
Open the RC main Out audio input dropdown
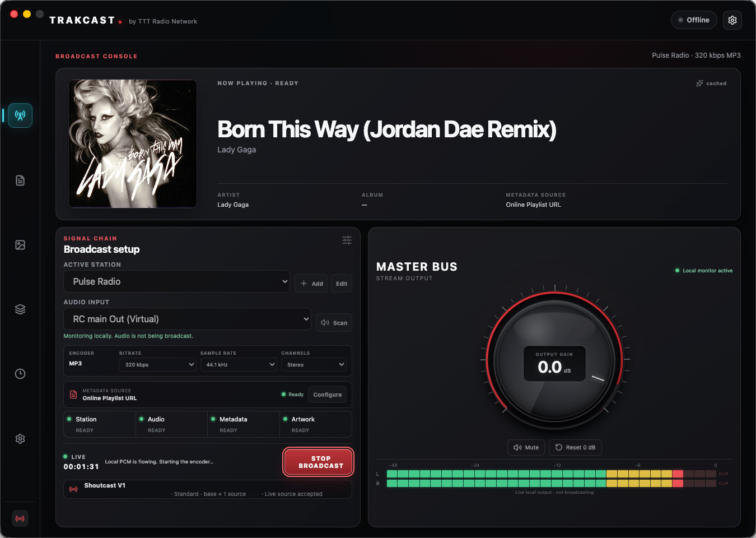(188, 319)
